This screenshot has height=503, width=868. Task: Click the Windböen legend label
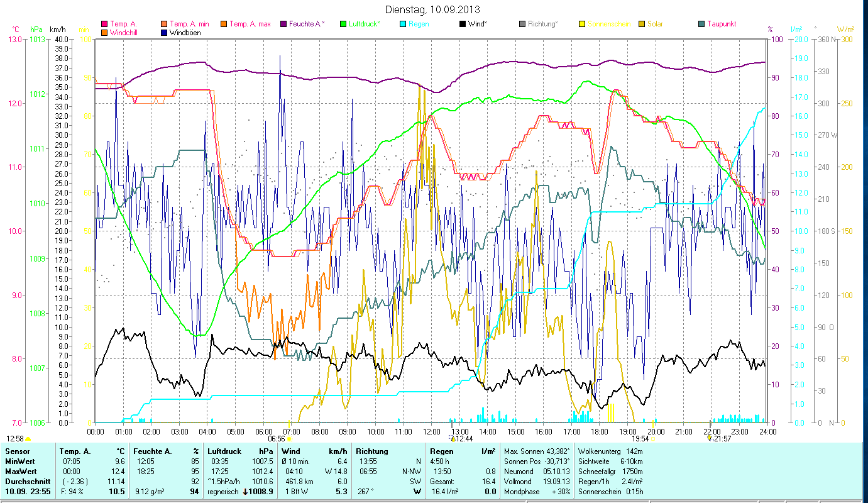click(x=185, y=32)
